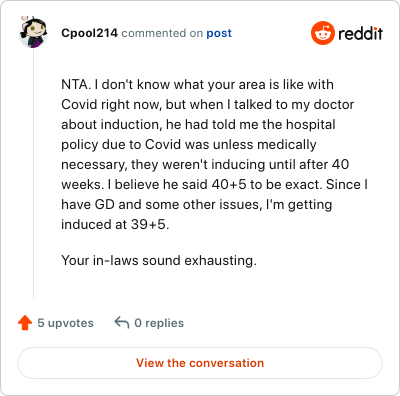Click the reply arrow icon
Image resolution: width=400 pixels, height=396 pixels.
[x=122, y=323]
